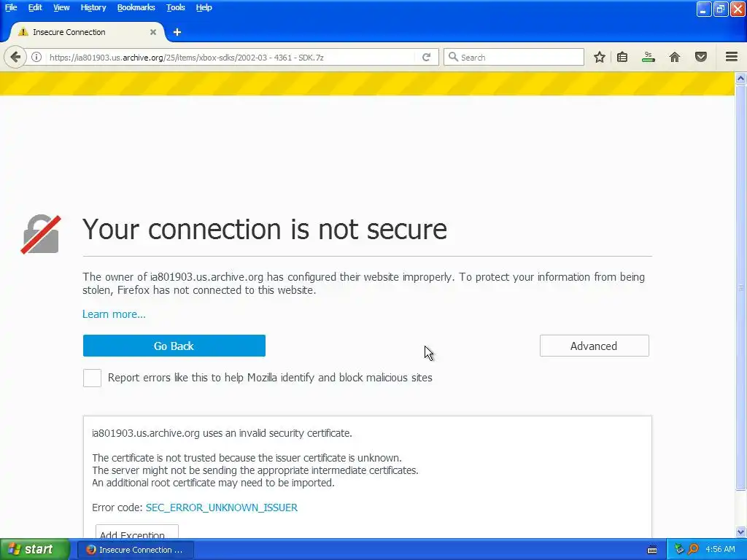The height and width of the screenshot is (560, 747).
Task: Click text 'uses an invalid security certificate'
Action: coord(277,433)
